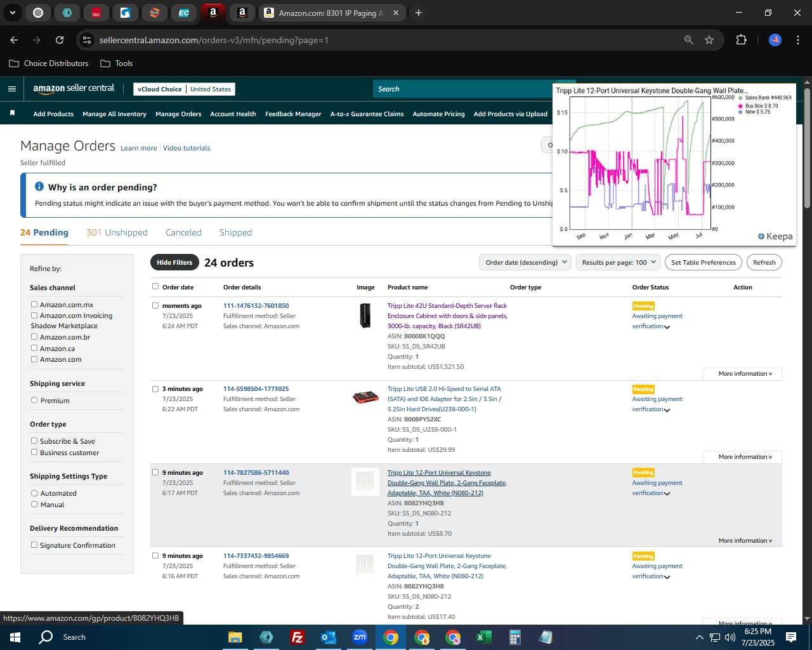Open the Choice Distributors bookmark folder
Viewport: 812px width, 650px height.
49,63
